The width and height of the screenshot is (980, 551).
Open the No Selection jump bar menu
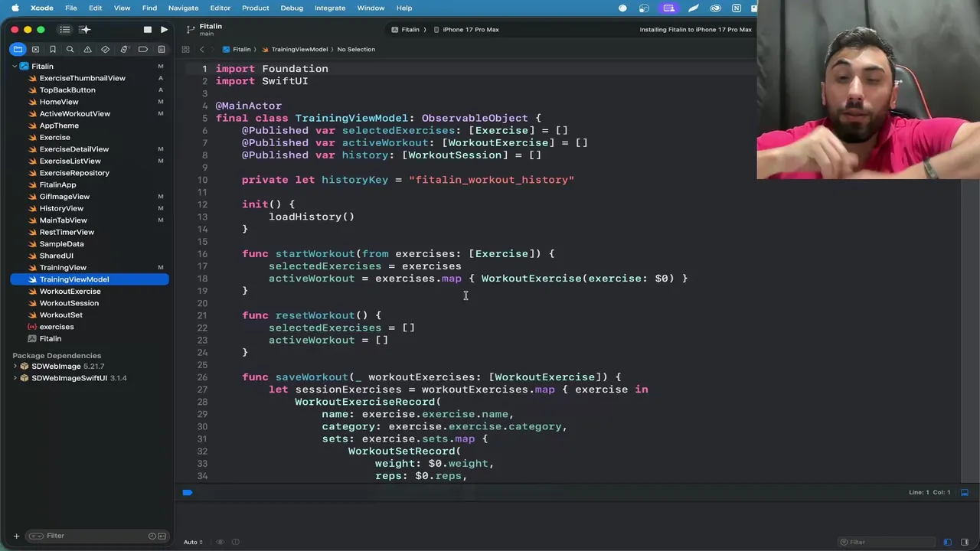(x=356, y=49)
